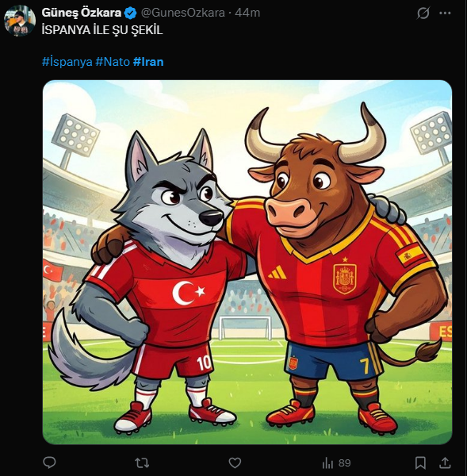Image resolution: width=467 pixels, height=476 pixels.
Task: Open view analytics bar chart icon
Action: pos(327,463)
